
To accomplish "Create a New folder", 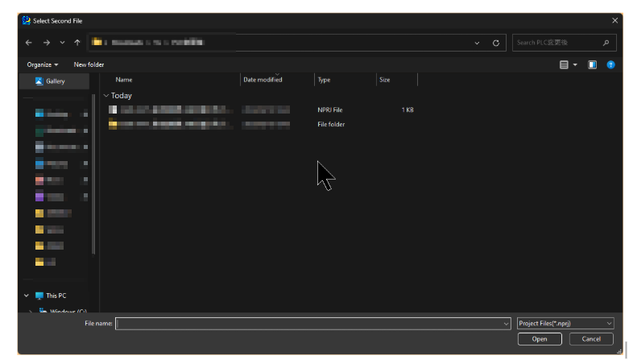I will point(89,64).
